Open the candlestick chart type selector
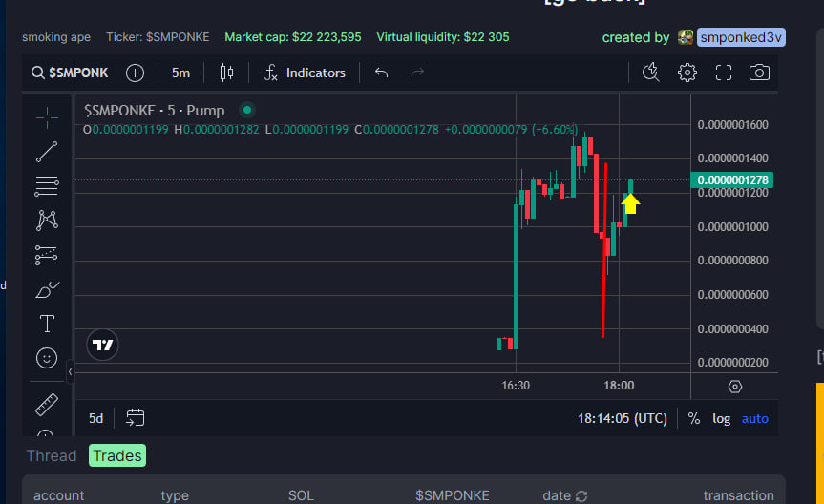The width and height of the screenshot is (824, 504). point(226,73)
